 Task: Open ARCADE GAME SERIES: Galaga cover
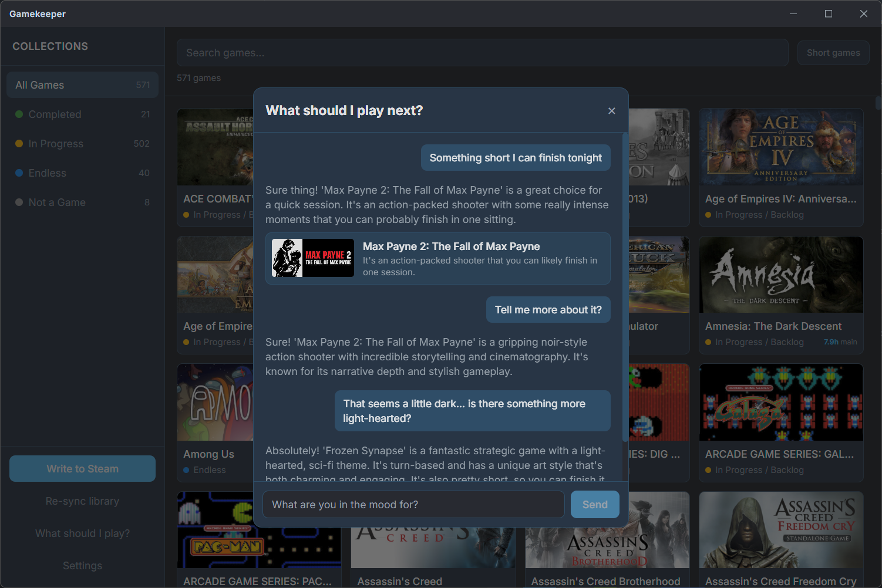coord(781,403)
